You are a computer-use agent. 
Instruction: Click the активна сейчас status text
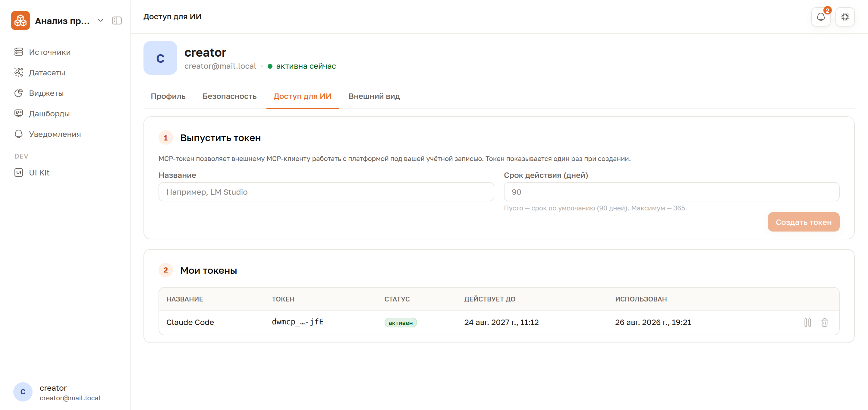click(x=306, y=66)
